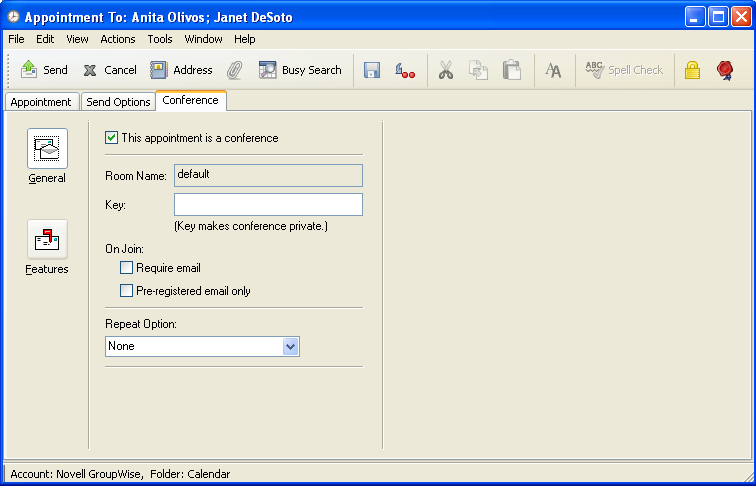Close the Appointment window
The image size is (756, 486).
coord(741,17)
